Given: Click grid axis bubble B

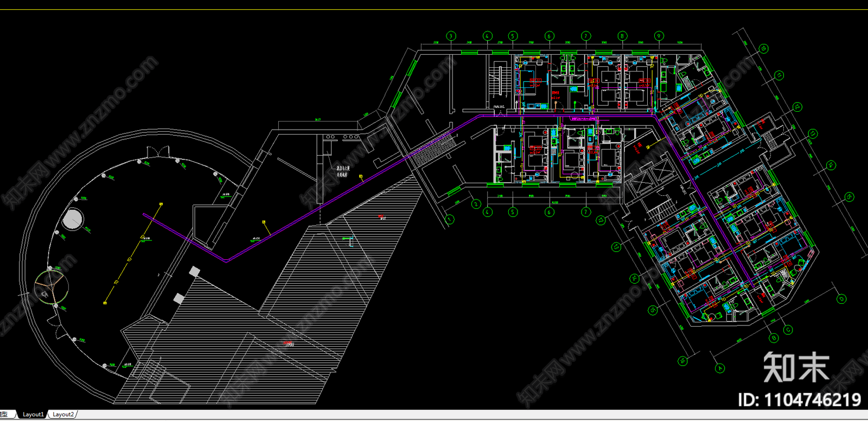Looking at the screenshot, I should [774, 337].
